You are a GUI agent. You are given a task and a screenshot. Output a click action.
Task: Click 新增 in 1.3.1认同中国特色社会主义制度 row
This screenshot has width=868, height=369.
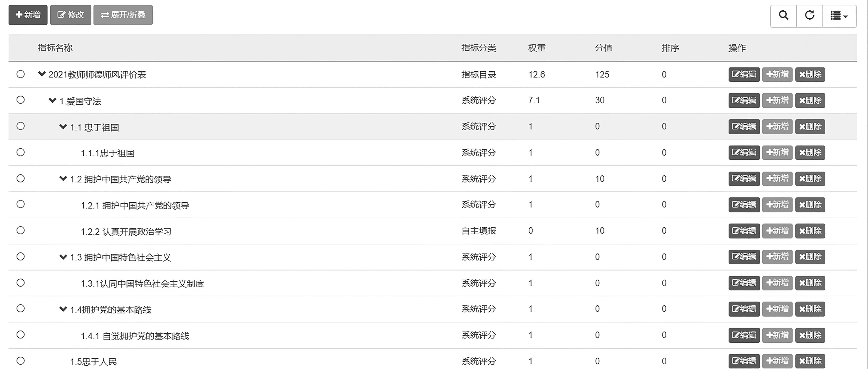tap(777, 283)
